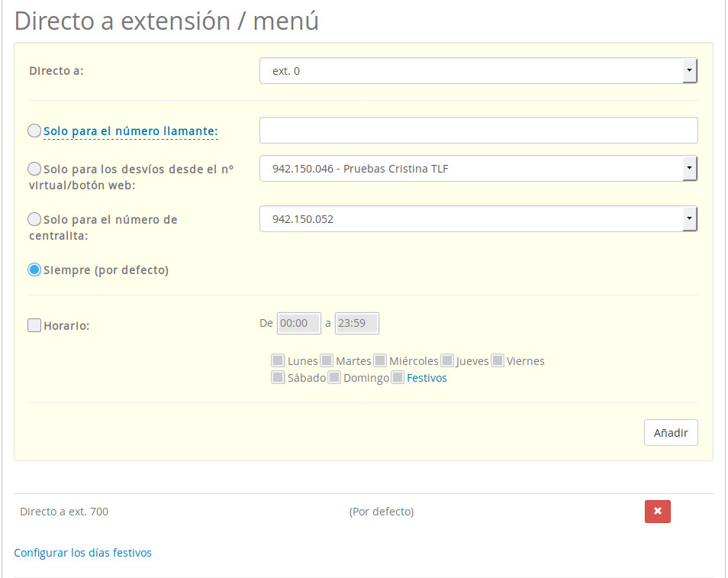
Task: Enable the Sábado checkbox
Action: click(x=278, y=377)
